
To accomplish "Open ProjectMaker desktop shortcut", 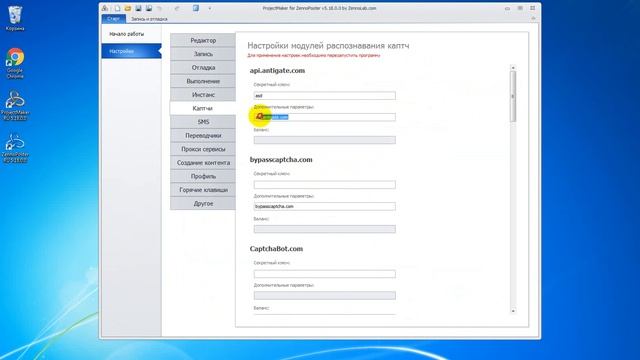I will [15, 106].
